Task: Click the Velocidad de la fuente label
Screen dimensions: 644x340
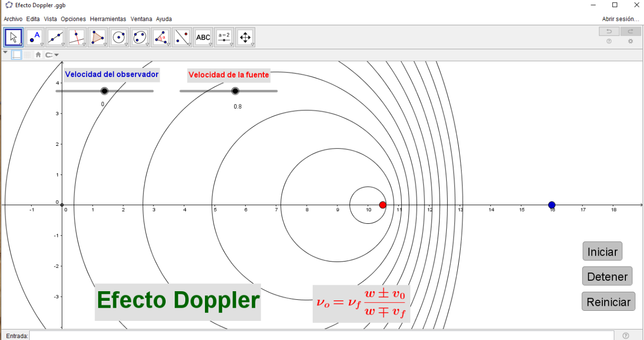Action: click(x=229, y=75)
